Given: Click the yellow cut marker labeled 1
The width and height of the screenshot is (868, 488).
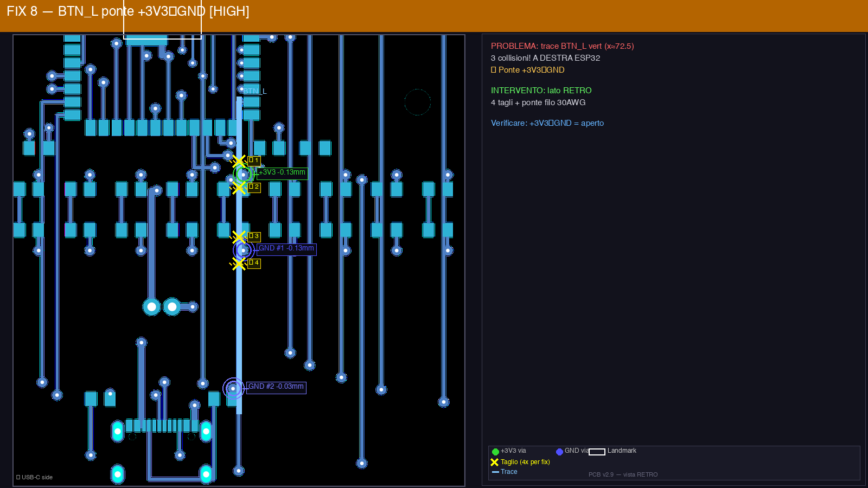Looking at the screenshot, I should pos(239,161).
